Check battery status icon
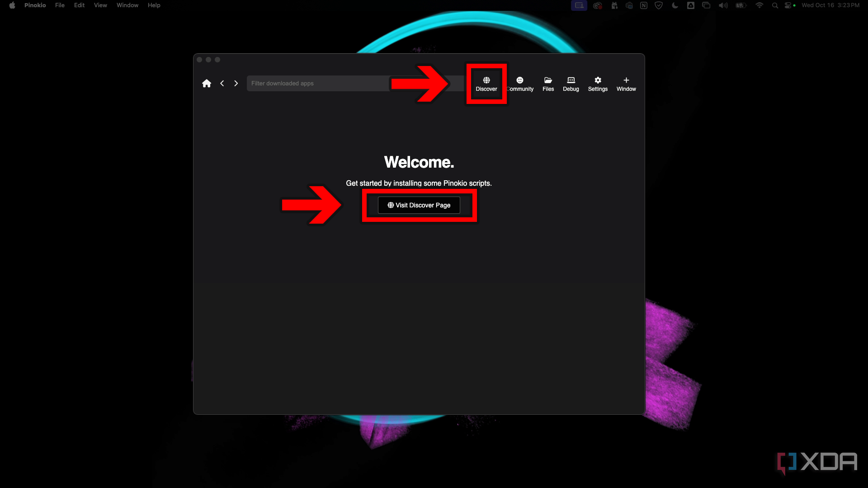Viewport: 868px width, 488px height. coord(741,5)
